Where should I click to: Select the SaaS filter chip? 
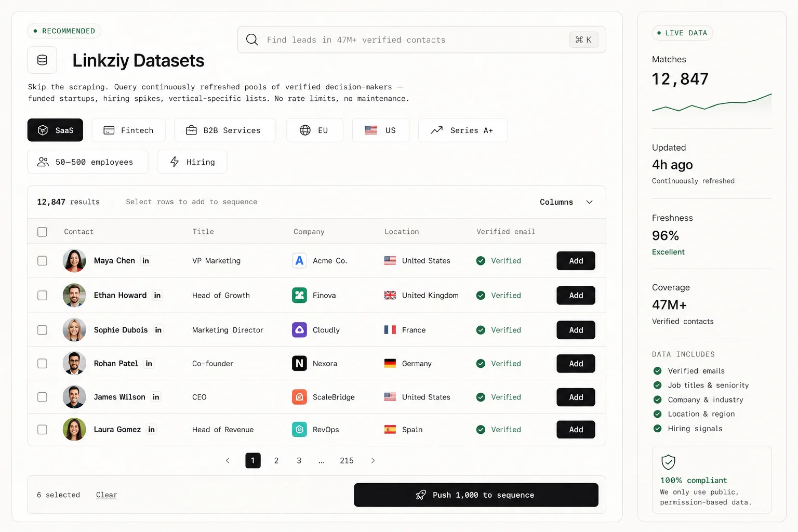[x=55, y=130]
